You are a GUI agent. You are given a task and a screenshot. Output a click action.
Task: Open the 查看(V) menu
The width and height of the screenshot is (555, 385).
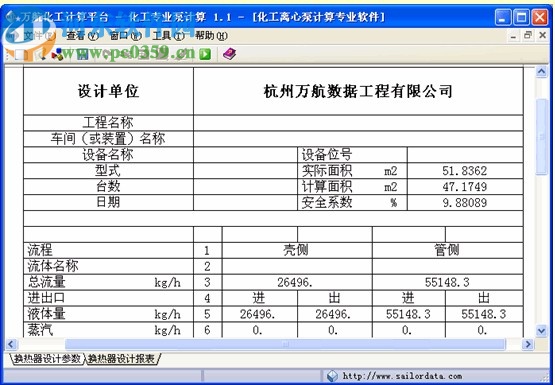point(82,36)
